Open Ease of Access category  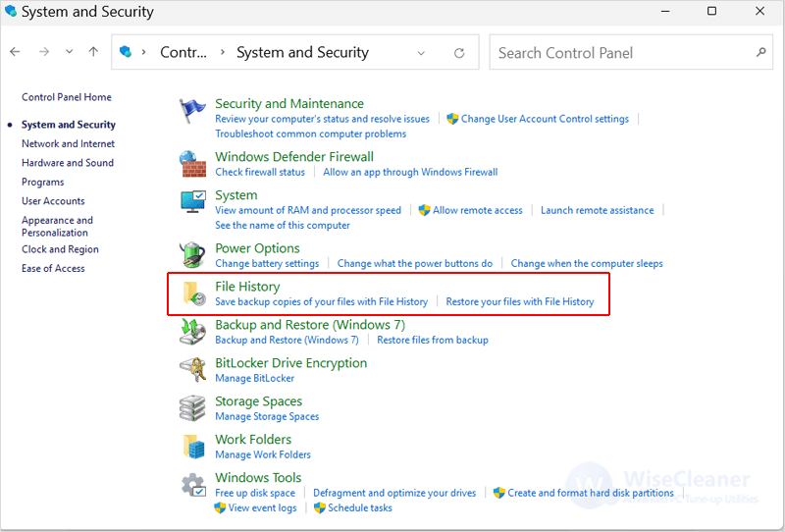(53, 269)
